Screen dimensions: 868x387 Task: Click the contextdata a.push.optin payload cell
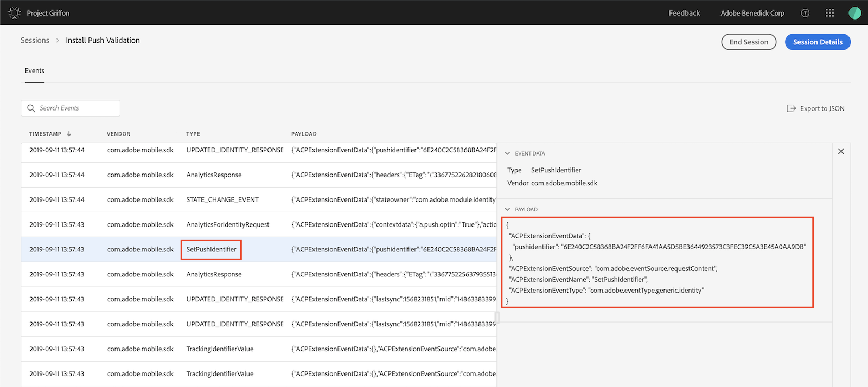coord(393,224)
